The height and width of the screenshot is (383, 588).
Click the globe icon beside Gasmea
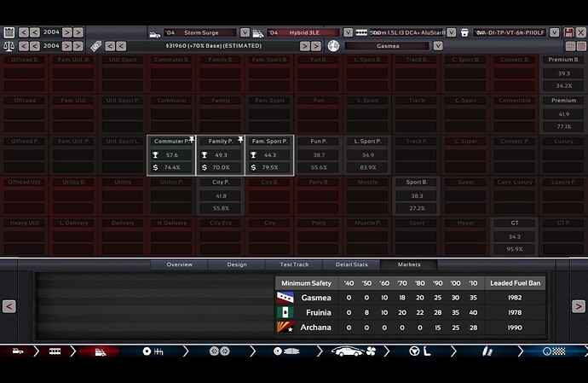click(333, 45)
